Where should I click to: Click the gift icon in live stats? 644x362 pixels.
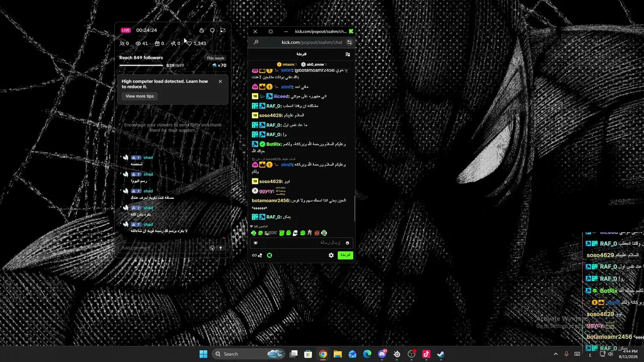click(x=157, y=44)
